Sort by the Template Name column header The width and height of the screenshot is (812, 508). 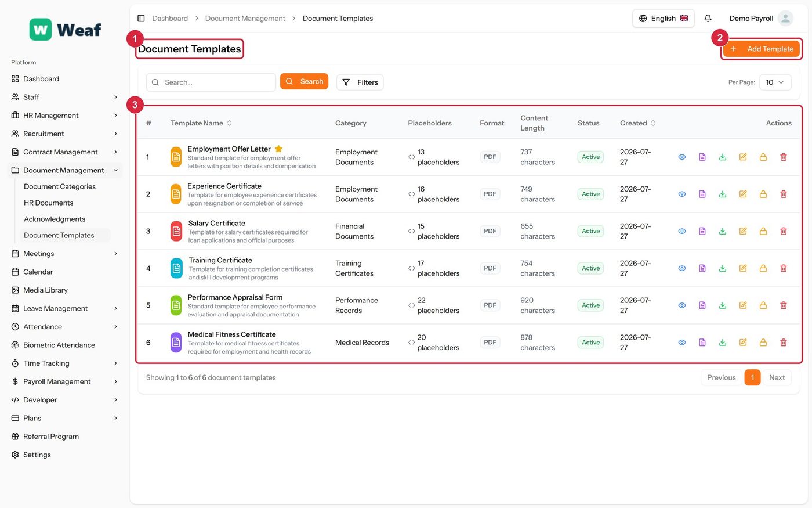[x=201, y=123]
